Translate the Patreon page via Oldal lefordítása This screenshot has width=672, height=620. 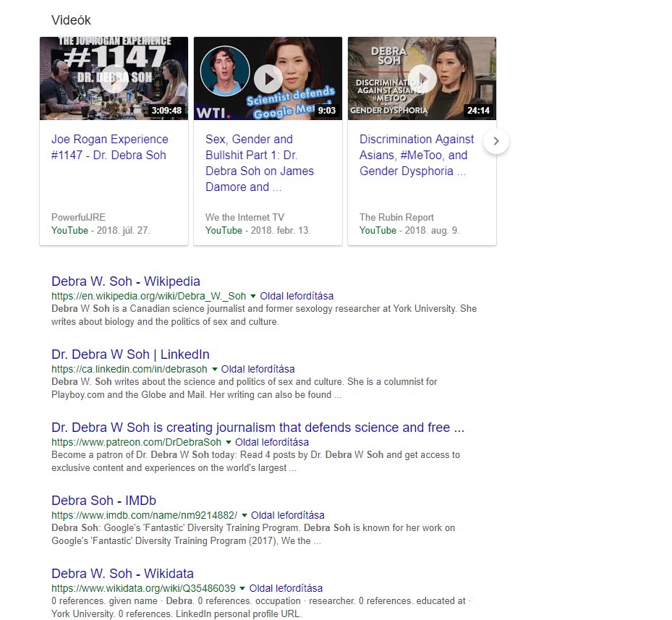click(272, 443)
